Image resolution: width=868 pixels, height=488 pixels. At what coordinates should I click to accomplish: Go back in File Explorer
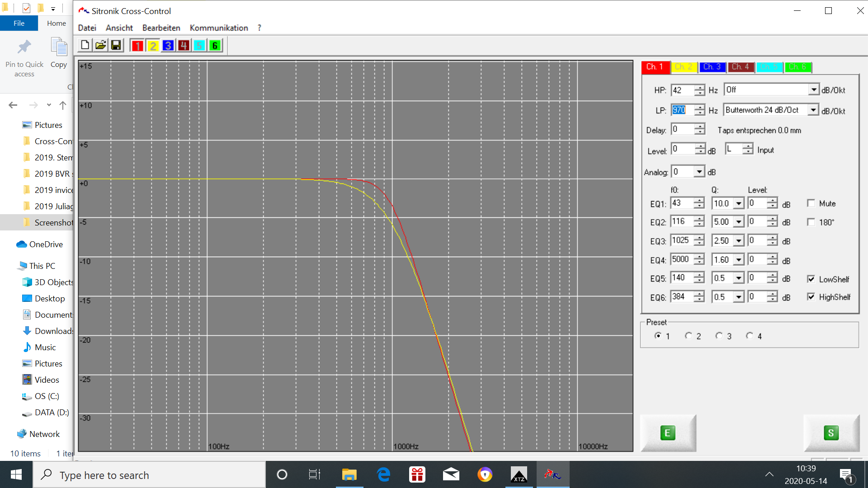[x=13, y=105]
